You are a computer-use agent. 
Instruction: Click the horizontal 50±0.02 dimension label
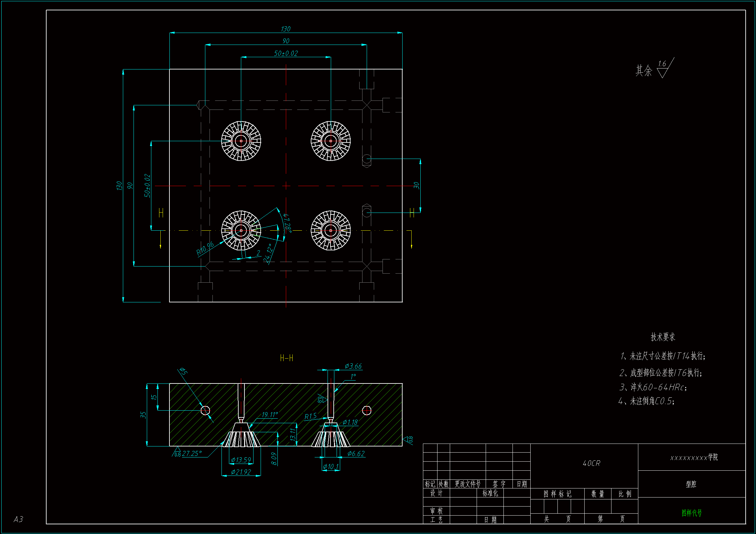click(x=286, y=53)
